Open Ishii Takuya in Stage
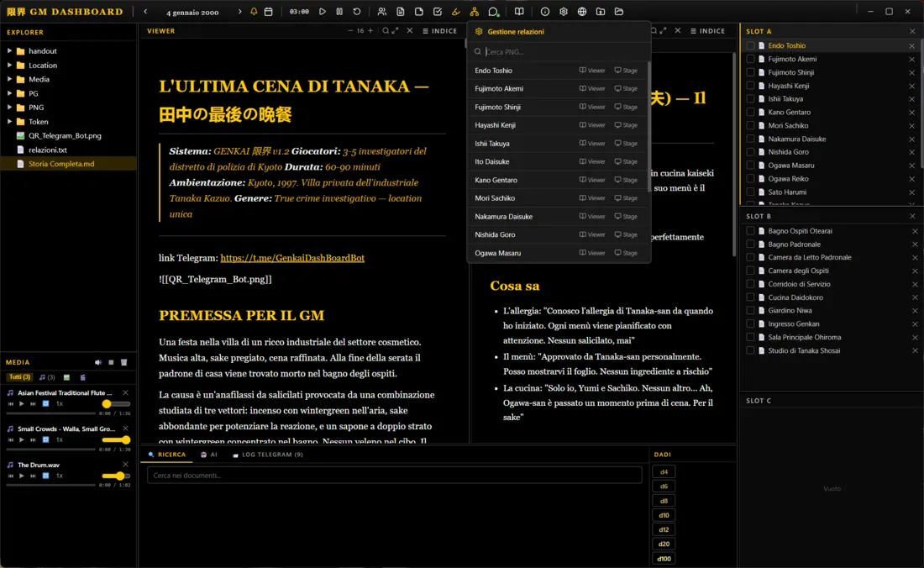Viewport: 924px width, 568px height. pos(626,144)
